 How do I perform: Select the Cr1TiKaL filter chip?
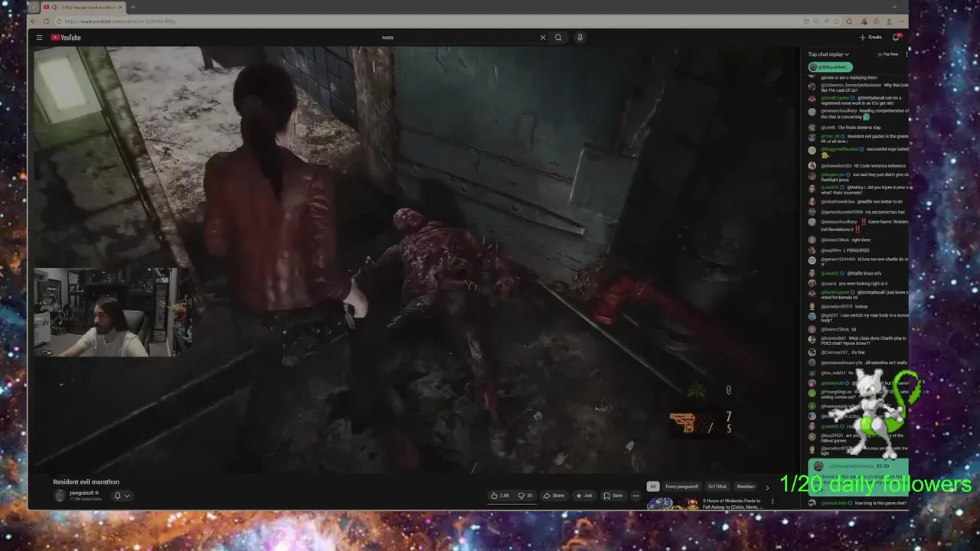(x=718, y=487)
